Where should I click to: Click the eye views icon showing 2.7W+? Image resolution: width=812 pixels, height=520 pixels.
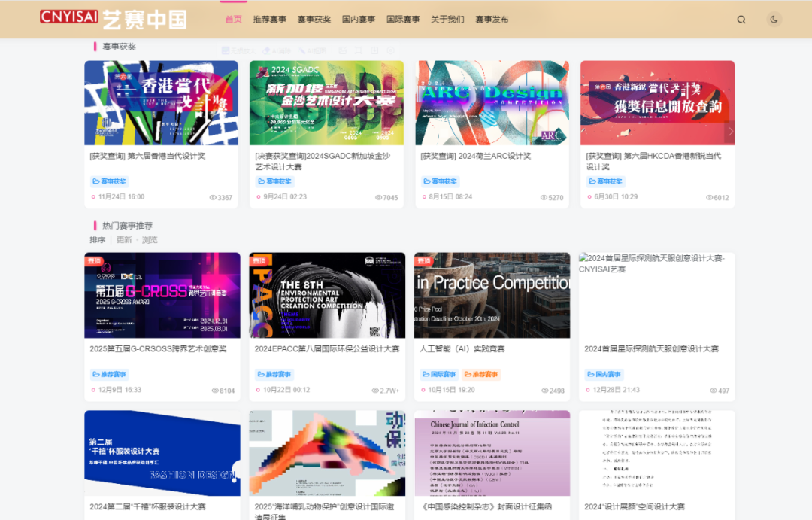(376, 391)
